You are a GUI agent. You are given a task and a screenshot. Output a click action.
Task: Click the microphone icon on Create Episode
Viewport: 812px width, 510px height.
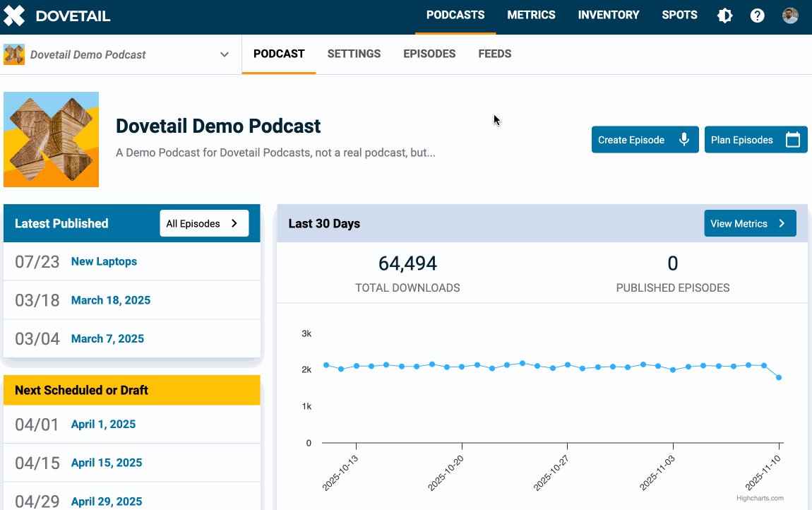coord(683,140)
